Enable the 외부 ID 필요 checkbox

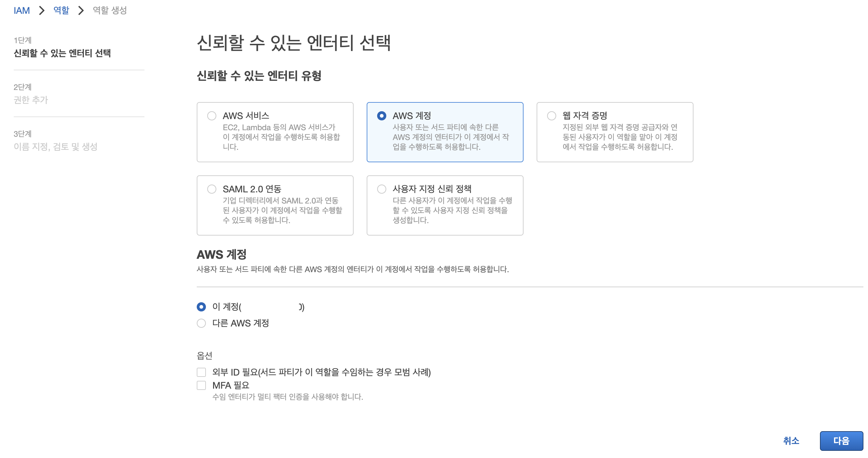coord(201,372)
